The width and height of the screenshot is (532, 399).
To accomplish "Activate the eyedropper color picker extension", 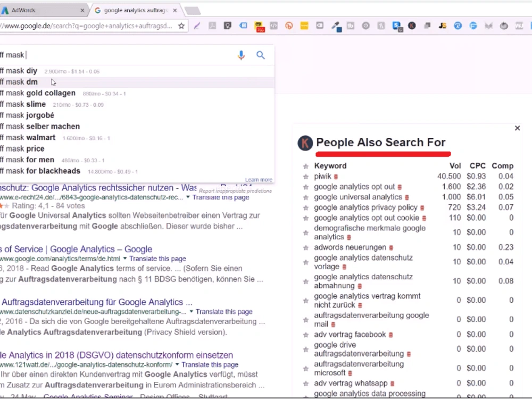I will click(x=336, y=26).
